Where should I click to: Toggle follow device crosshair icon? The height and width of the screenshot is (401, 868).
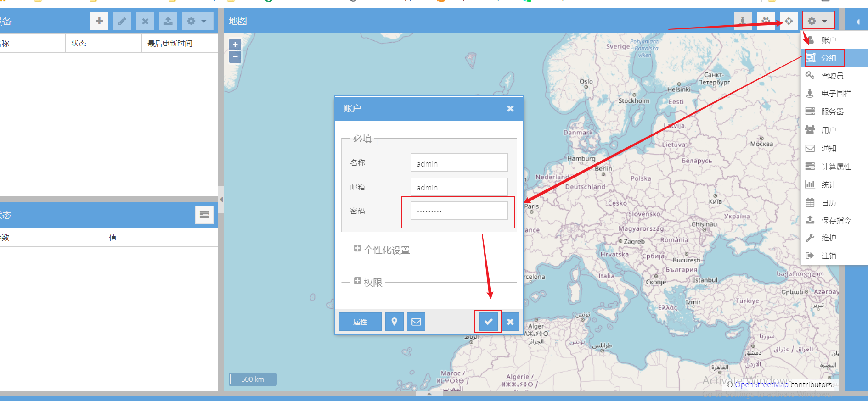(789, 21)
